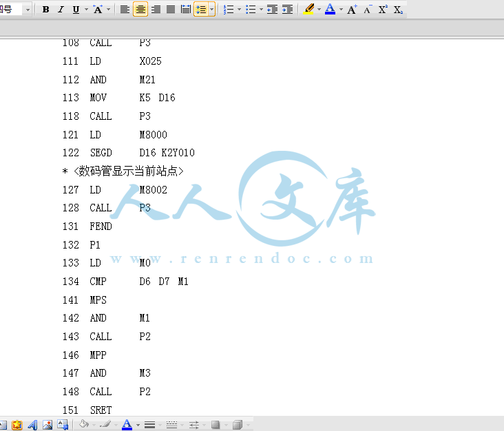This screenshot has width=504, height=431.
Task: Open line spacing dropdown arrow
Action: click(211, 10)
